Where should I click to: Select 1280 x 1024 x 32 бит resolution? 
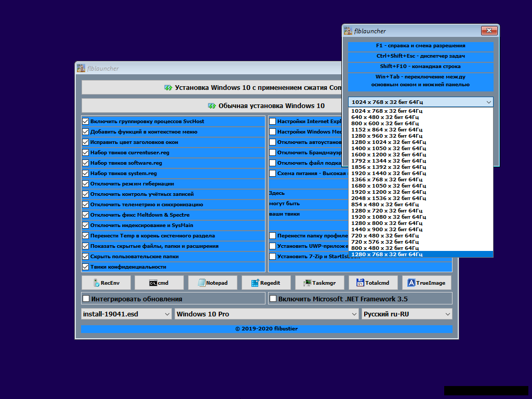(x=421, y=142)
